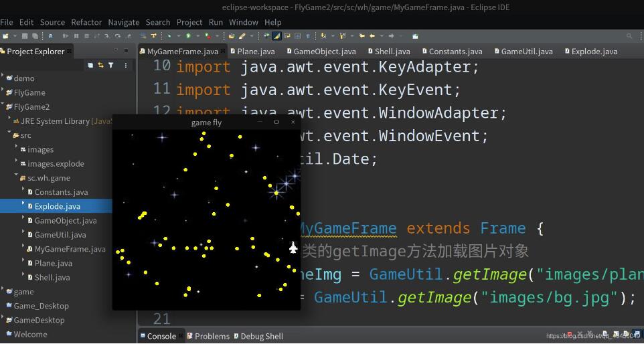Open the Refactor menu

click(x=86, y=22)
